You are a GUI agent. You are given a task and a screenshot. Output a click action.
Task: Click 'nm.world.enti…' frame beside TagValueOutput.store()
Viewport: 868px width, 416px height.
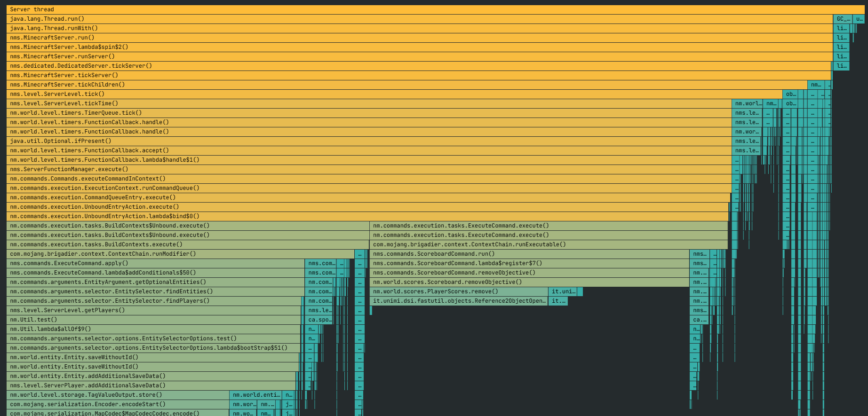click(x=255, y=395)
